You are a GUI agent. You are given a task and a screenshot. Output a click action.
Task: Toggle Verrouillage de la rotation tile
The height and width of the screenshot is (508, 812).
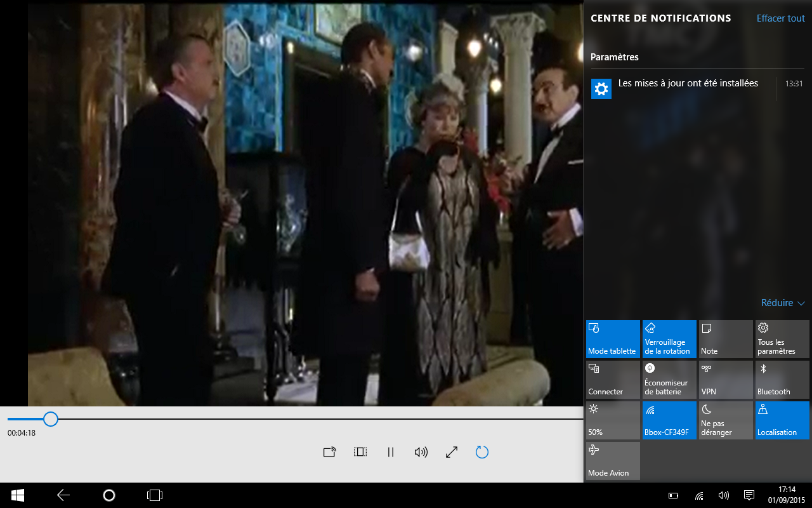pos(669,339)
